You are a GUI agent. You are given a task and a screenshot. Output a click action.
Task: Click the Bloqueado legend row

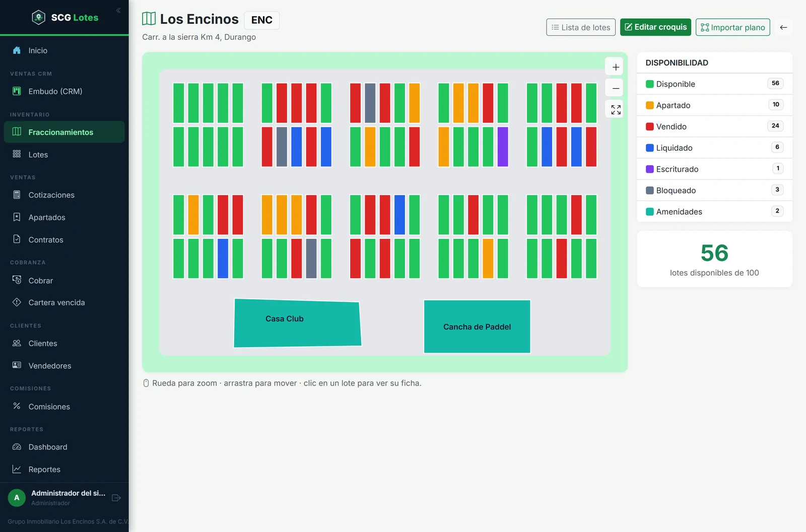(x=714, y=190)
